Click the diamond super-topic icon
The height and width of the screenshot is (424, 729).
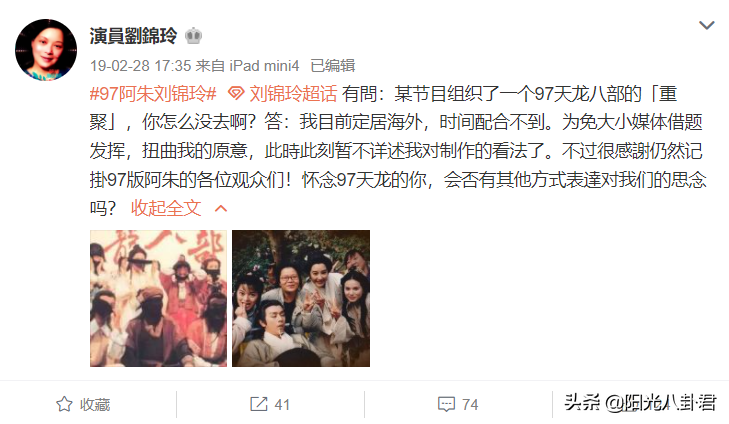[x=236, y=94]
